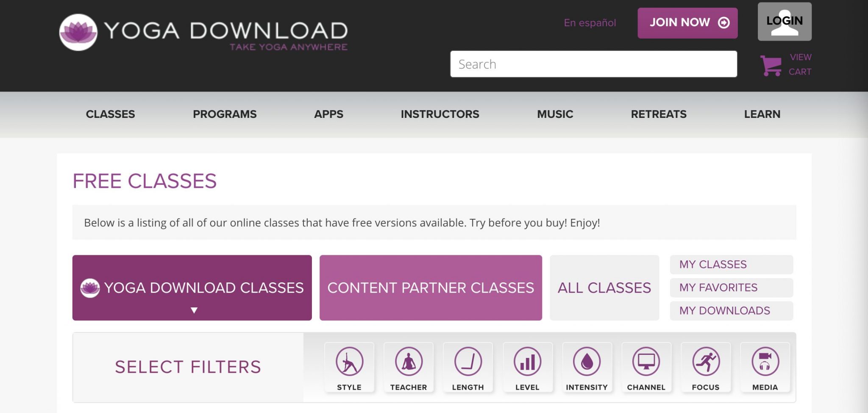Click the shopping cart icon

(x=771, y=66)
